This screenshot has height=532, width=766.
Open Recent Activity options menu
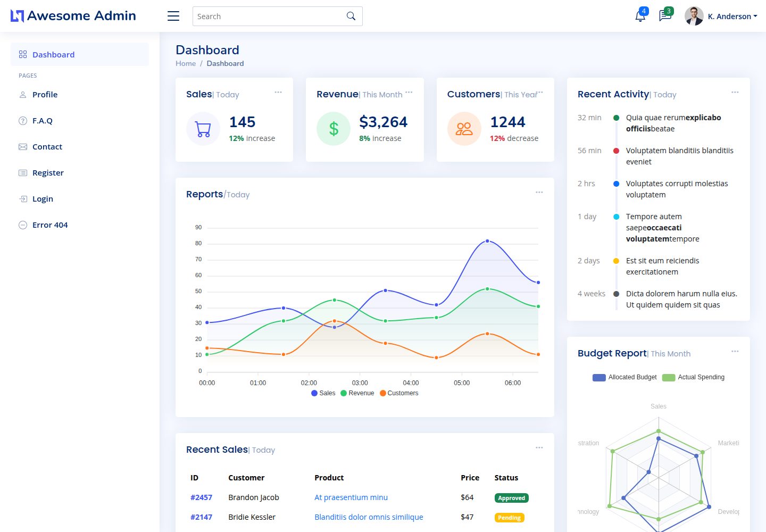click(x=735, y=93)
